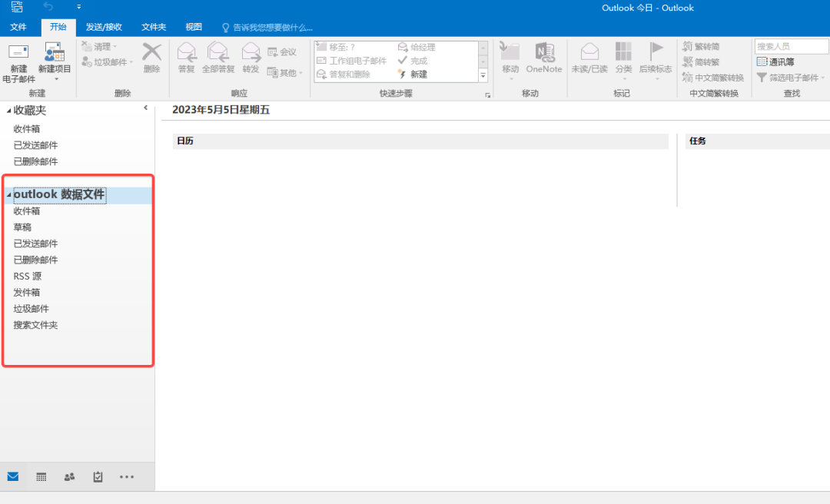
Task: Create a new quick step (新建)
Action: pos(413,74)
